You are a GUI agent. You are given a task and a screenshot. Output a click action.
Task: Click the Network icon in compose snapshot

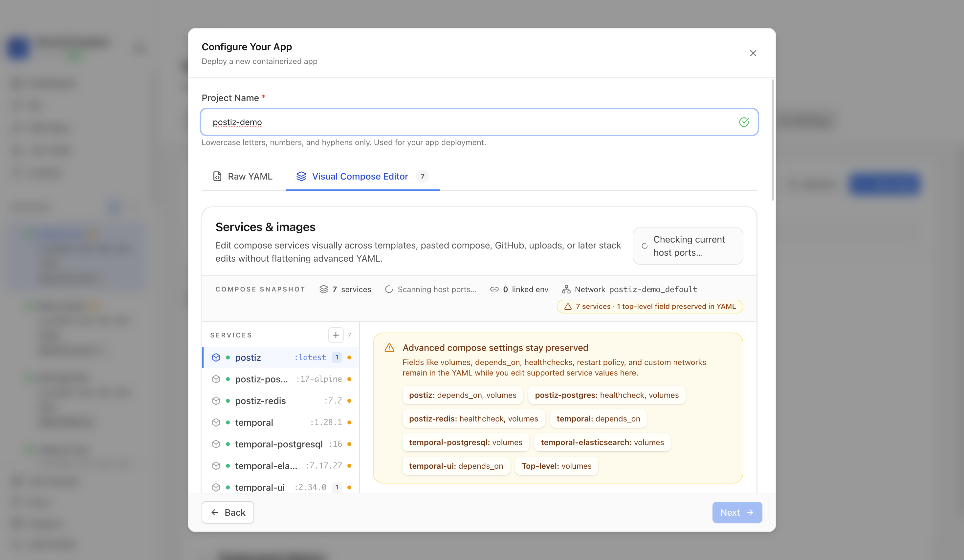pos(566,289)
